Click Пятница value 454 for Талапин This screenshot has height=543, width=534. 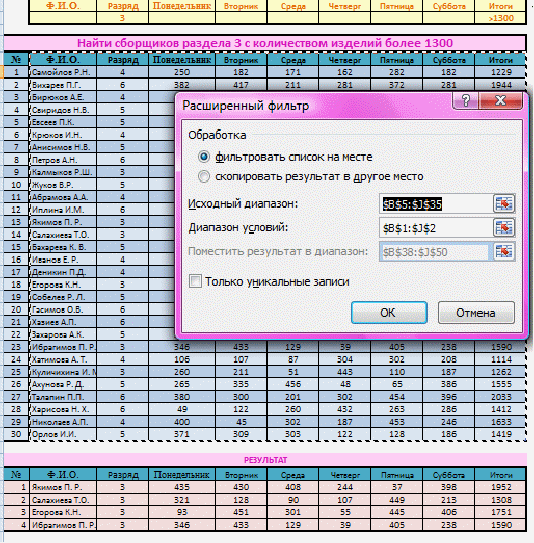(397, 397)
